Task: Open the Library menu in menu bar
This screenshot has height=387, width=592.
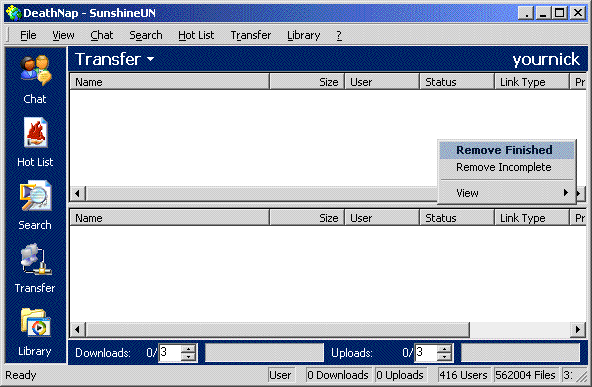Action: click(x=304, y=35)
